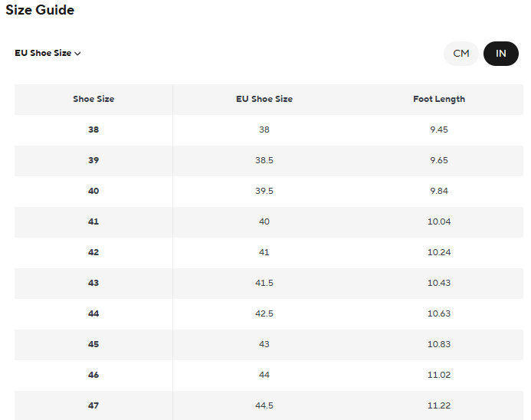
Task: Select shoe size 39 row label
Action: 93,161
